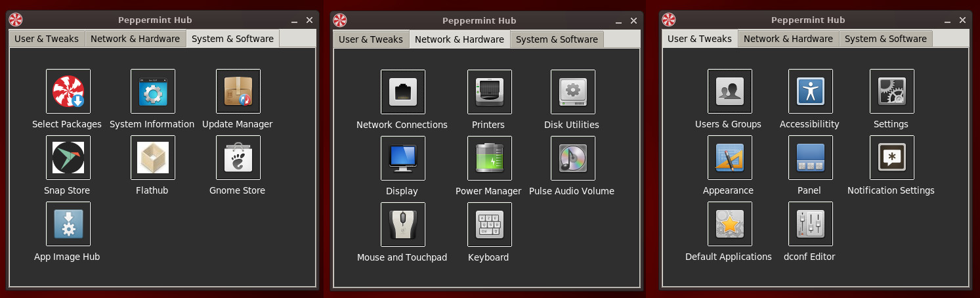Open Power Manager battery icon

point(490,158)
